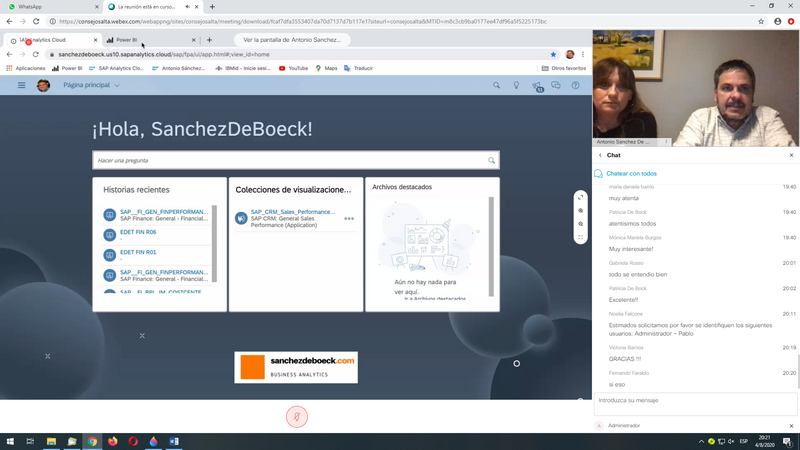
Task: Open Task View on the taskbar
Action: [30, 441]
